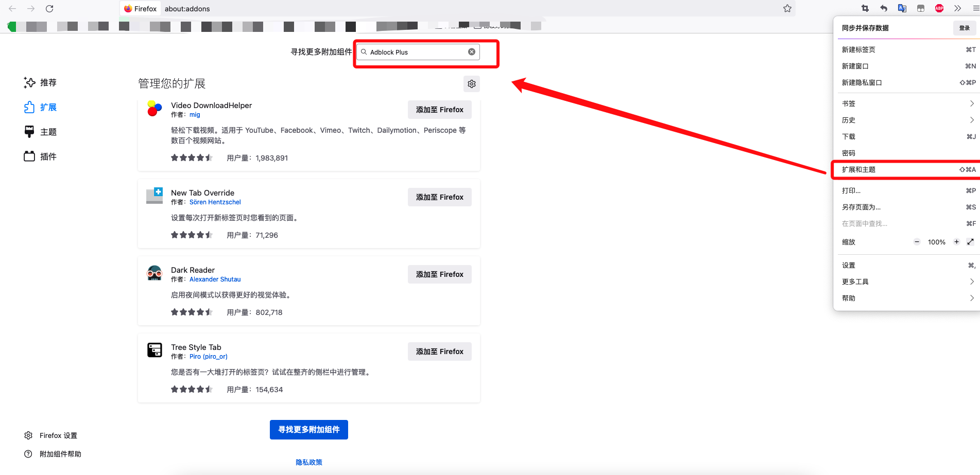The image size is (980, 475).
Task: Click the undo arrow toolbar icon
Action: [x=884, y=8]
